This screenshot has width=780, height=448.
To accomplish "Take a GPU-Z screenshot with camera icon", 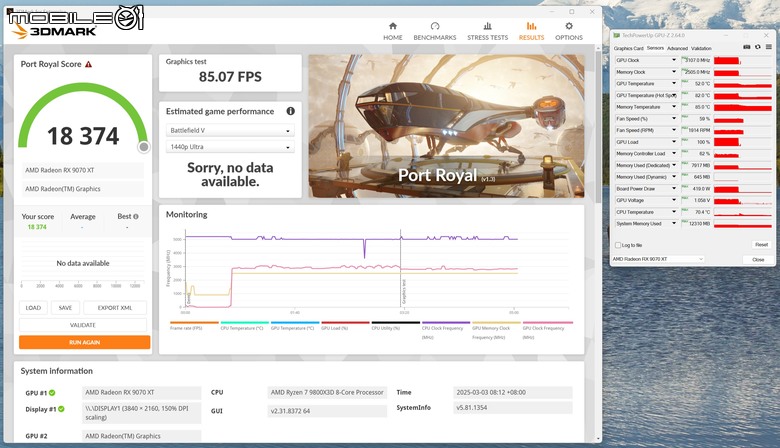I will pos(747,47).
